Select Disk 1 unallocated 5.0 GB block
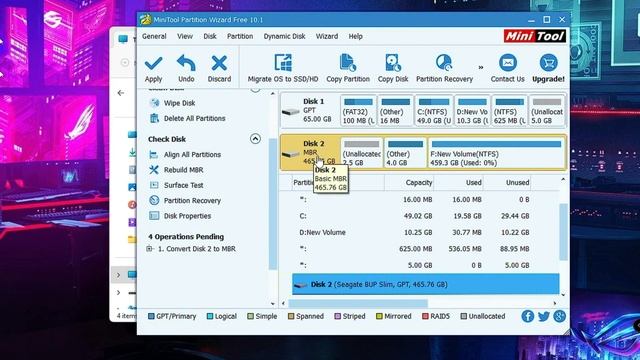Screen dimensions: 640x360 click(547, 111)
